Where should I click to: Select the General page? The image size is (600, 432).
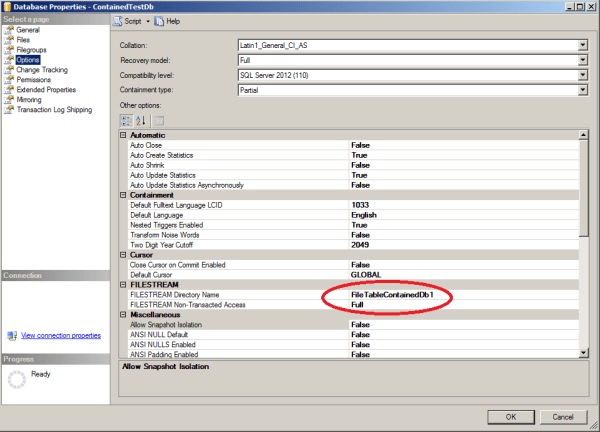(x=28, y=30)
